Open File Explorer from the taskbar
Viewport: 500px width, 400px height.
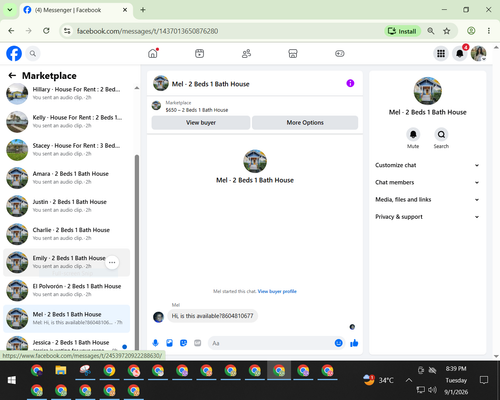point(61,370)
